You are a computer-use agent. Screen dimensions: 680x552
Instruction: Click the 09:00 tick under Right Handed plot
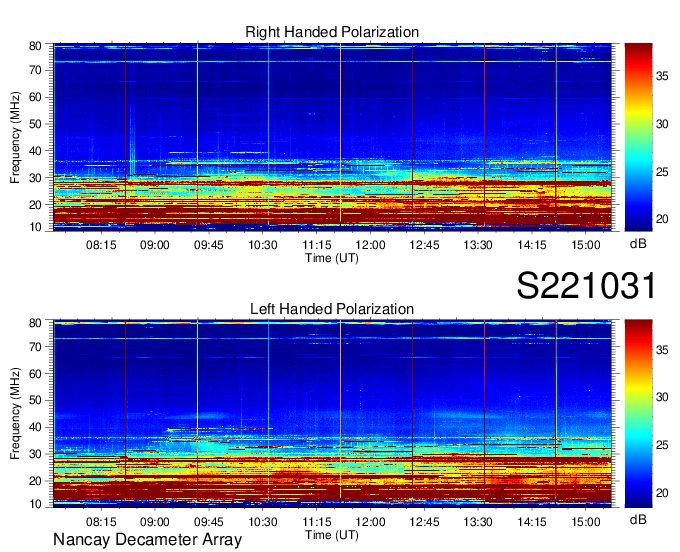click(x=155, y=245)
